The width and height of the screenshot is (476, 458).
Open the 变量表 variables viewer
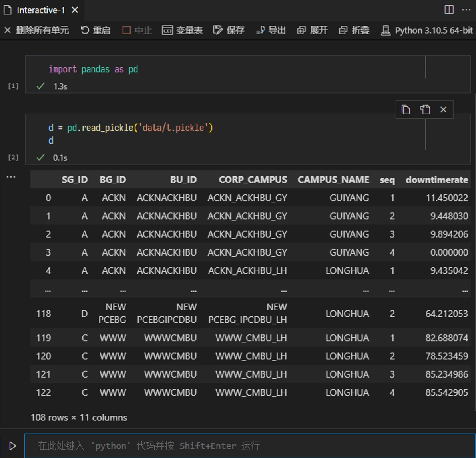pos(182,30)
